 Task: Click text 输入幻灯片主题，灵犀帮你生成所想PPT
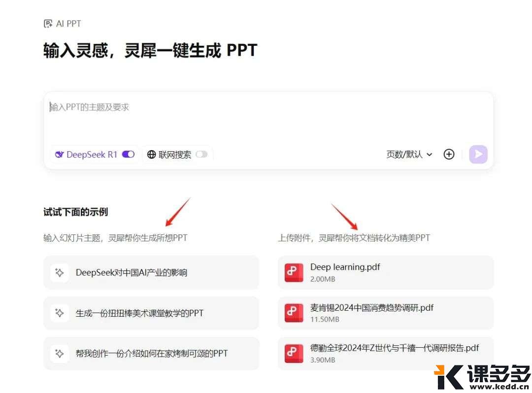click(115, 238)
